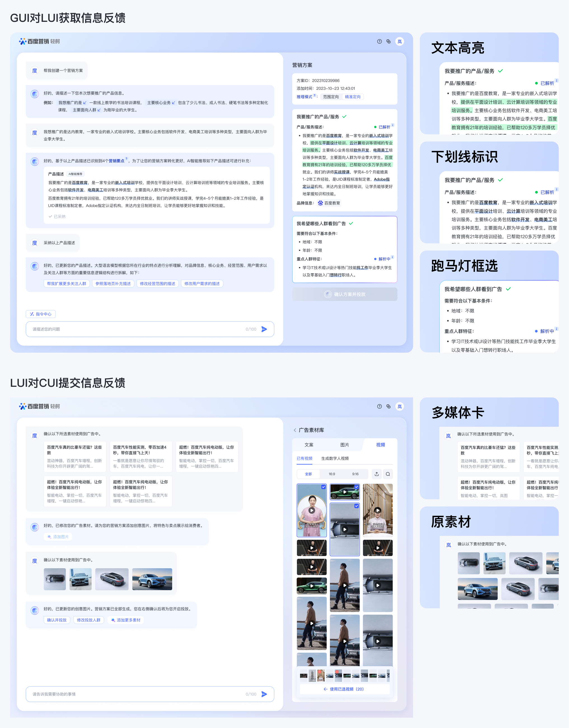Click the upload icon in 广告素材库
Image resolution: width=569 pixels, height=728 pixels.
[x=376, y=474]
